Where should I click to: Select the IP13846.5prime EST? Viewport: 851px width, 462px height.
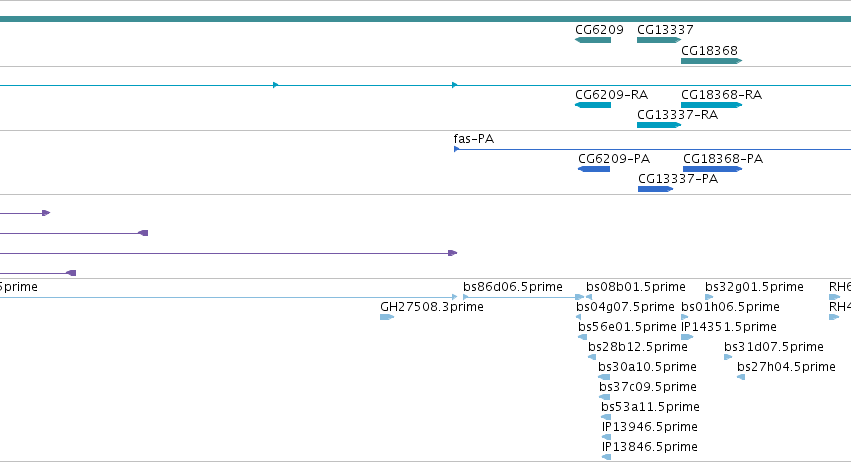(606, 457)
